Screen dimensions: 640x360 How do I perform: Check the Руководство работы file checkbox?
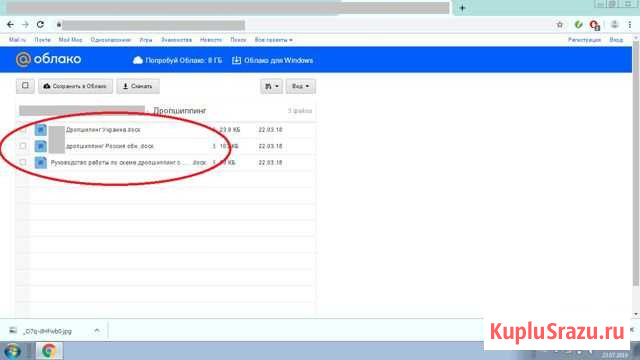coord(23,162)
